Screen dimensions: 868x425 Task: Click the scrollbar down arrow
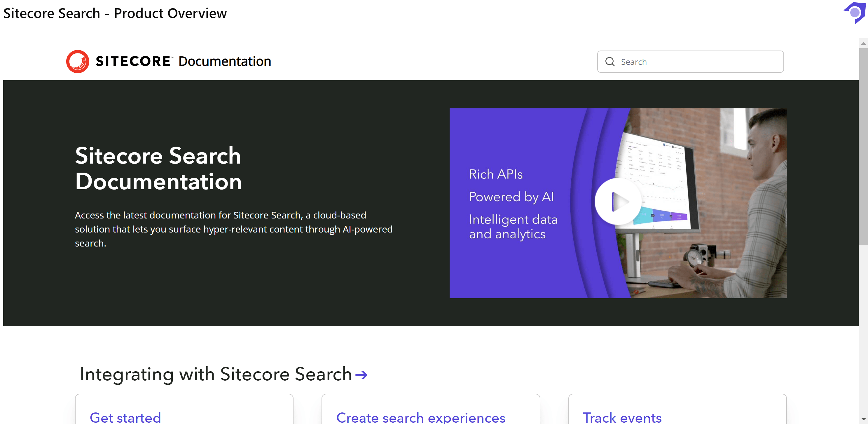(x=863, y=419)
